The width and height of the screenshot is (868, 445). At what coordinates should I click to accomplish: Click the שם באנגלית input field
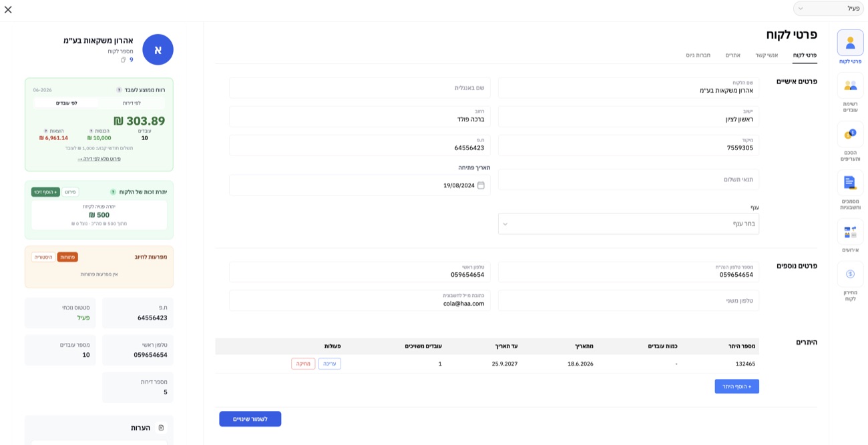(359, 87)
